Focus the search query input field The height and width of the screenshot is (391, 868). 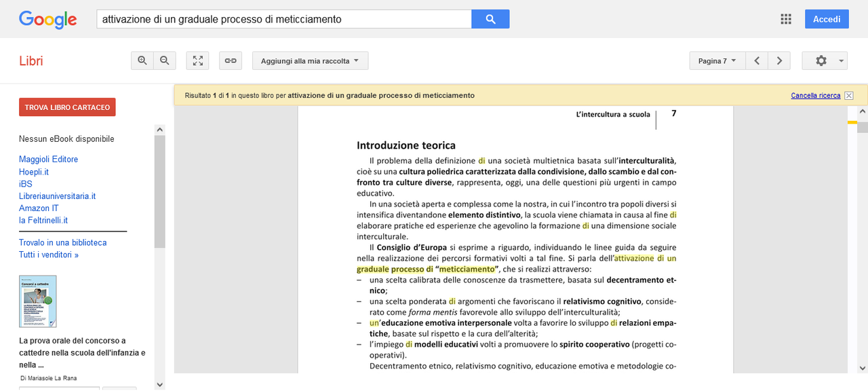click(284, 19)
